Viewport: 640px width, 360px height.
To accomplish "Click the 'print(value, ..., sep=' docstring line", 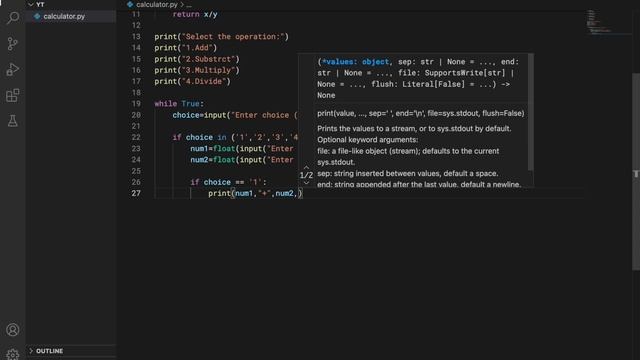I will [421, 113].
